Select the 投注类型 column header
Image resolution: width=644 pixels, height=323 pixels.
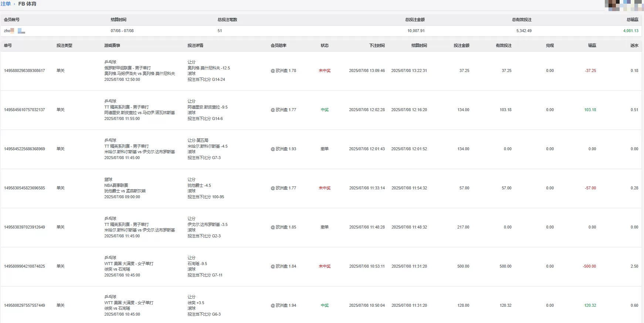coord(64,45)
